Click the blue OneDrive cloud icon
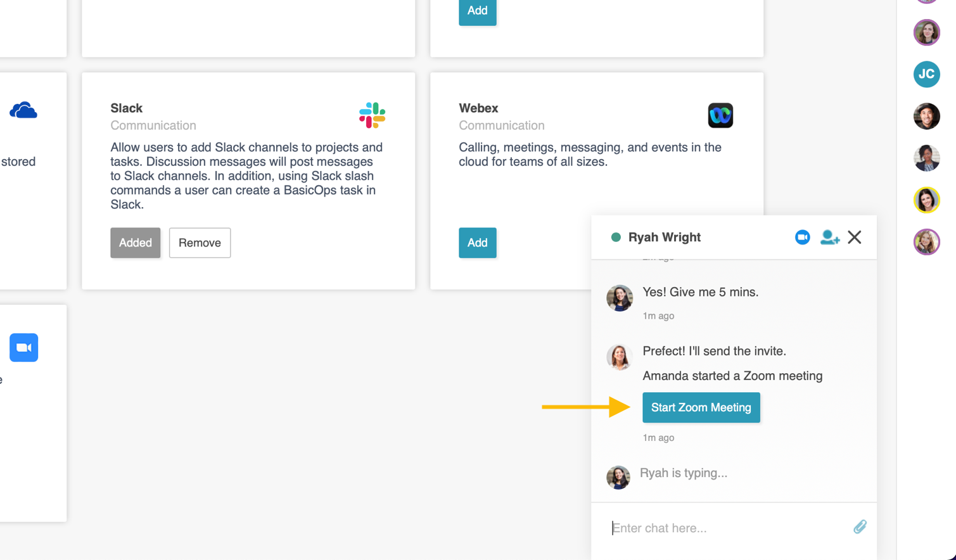Image resolution: width=956 pixels, height=560 pixels. [23, 111]
